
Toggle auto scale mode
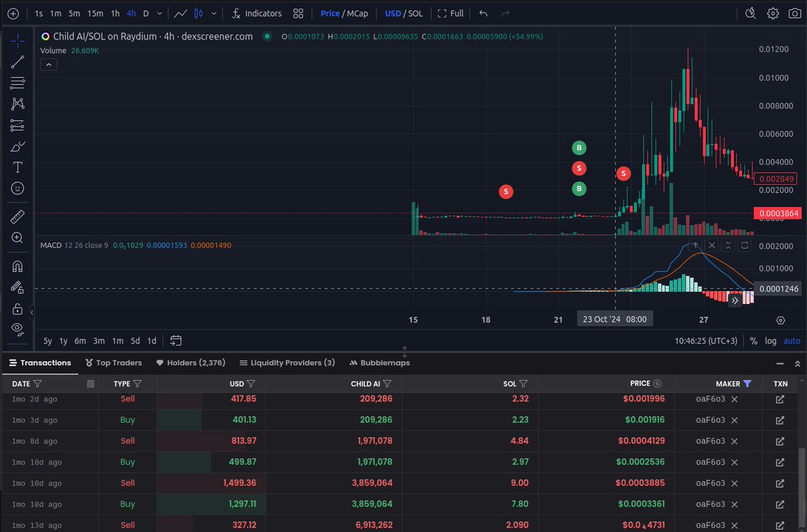coord(791,341)
